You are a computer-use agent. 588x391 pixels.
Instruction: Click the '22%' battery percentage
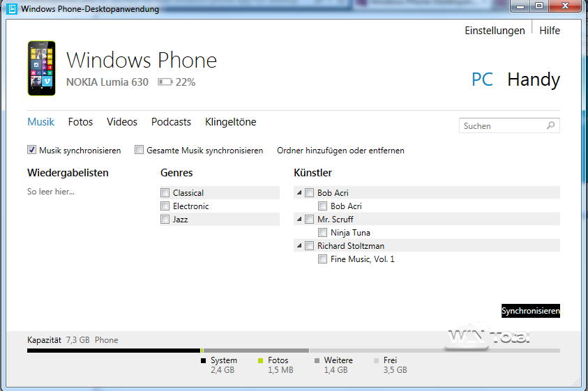tap(186, 82)
